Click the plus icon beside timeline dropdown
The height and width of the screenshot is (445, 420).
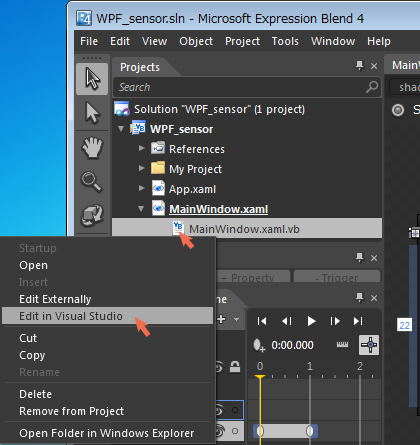pyautogui.click(x=221, y=319)
